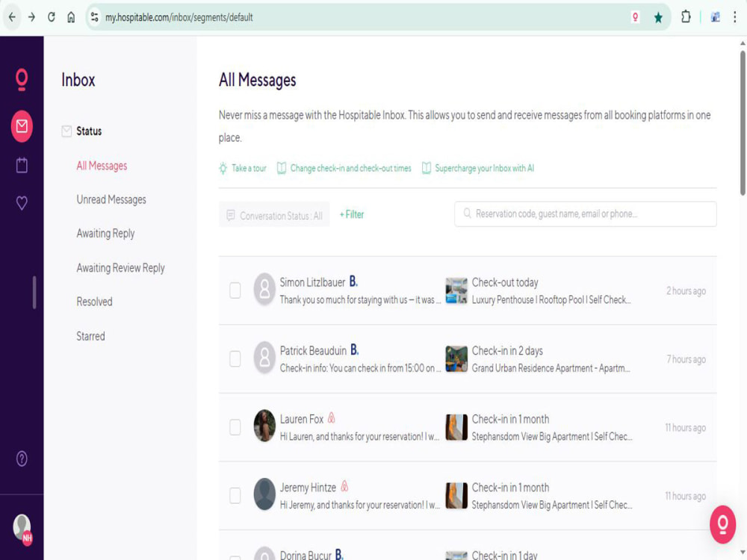
Task: Open the site information icon in the address bar
Action: 94,17
